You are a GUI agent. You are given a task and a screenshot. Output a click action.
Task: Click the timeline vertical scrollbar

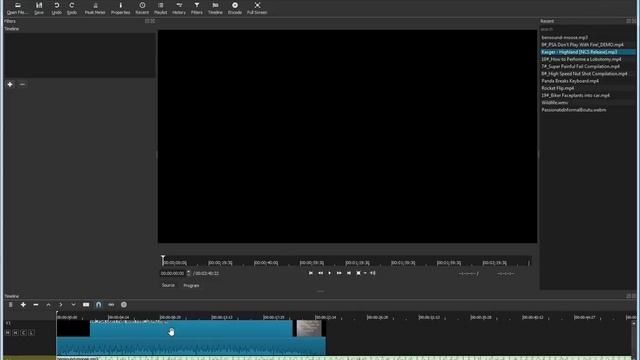(633, 338)
